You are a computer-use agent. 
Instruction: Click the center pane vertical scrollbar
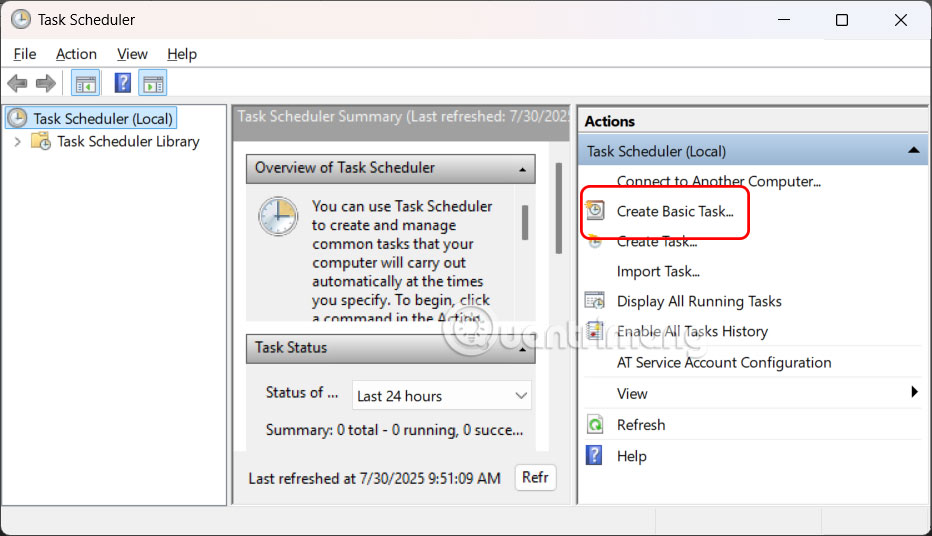559,208
